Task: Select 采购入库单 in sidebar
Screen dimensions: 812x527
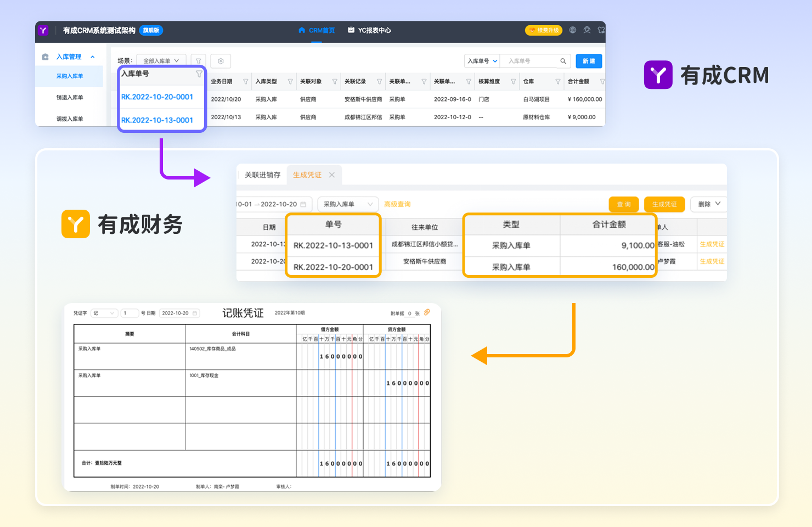Action: (70, 76)
